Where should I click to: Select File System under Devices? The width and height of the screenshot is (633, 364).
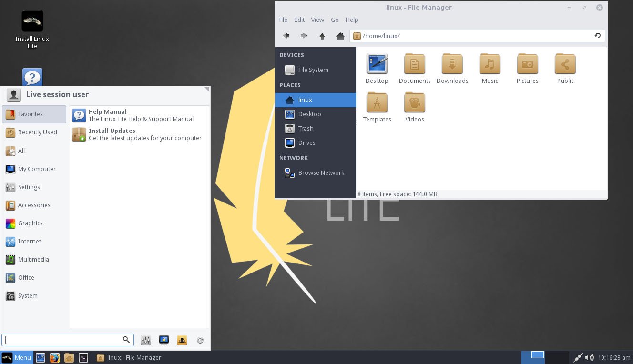click(316, 70)
